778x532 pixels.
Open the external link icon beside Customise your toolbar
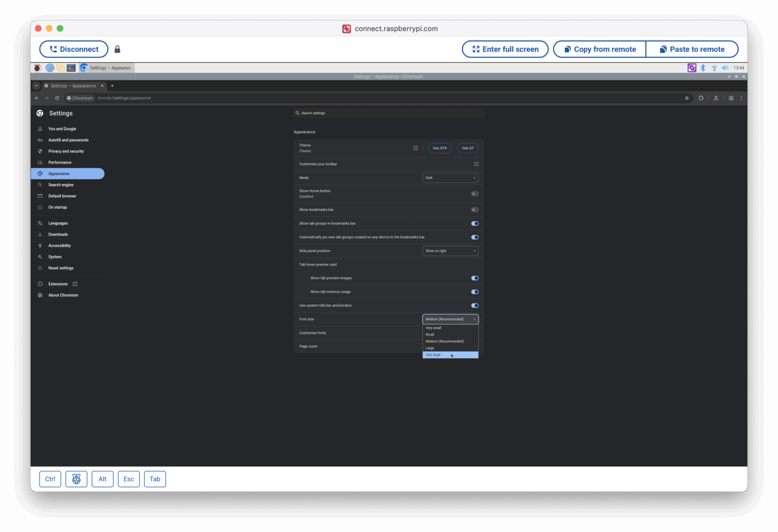pos(476,164)
